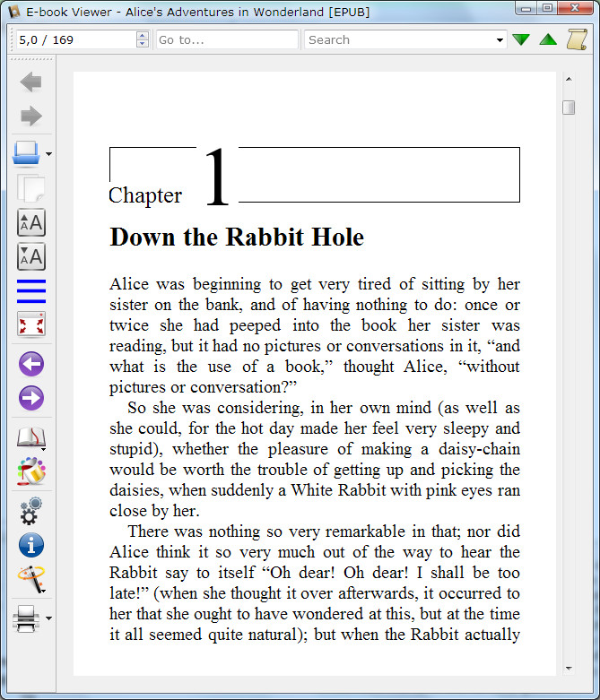Screen dimensions: 600x700
Task: Toggle full screen mode
Action: (x=30, y=324)
